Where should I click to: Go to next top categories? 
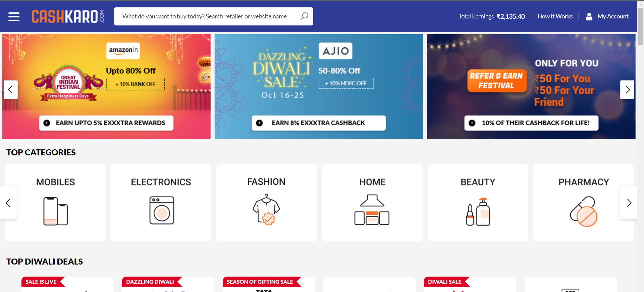[x=629, y=203]
